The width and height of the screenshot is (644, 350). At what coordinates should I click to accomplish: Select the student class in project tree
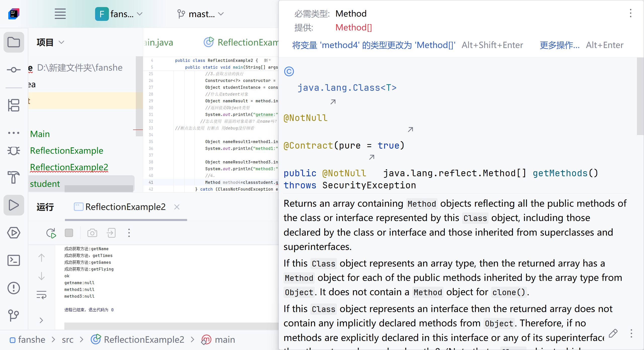[x=45, y=184]
